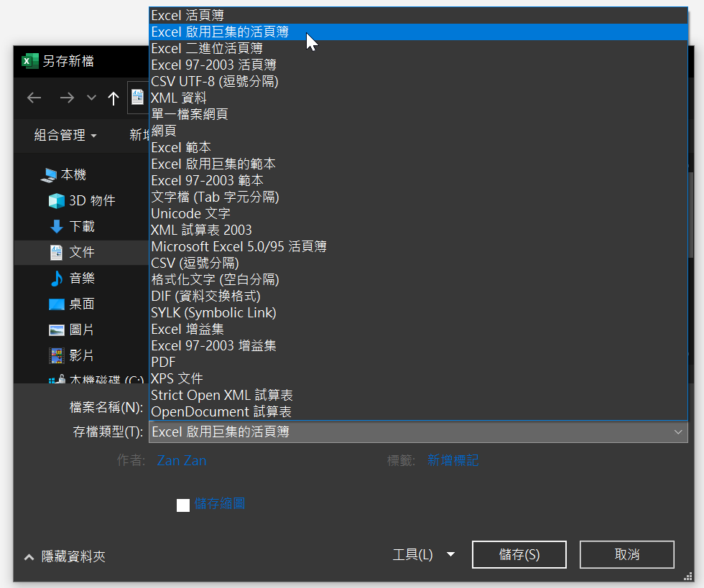The height and width of the screenshot is (588, 704).
Task: Choose CSV UTF-8 (逗號分隔) format
Action: 418,81
